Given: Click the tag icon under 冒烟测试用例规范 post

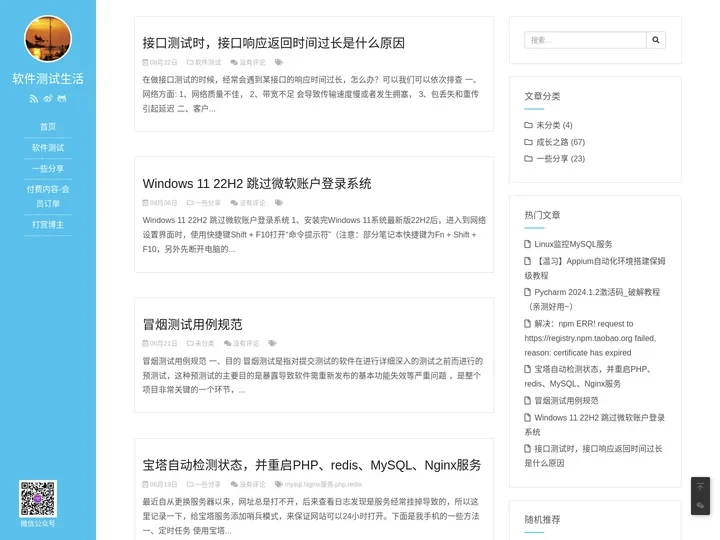Looking at the screenshot, I should pyautogui.click(x=272, y=343).
